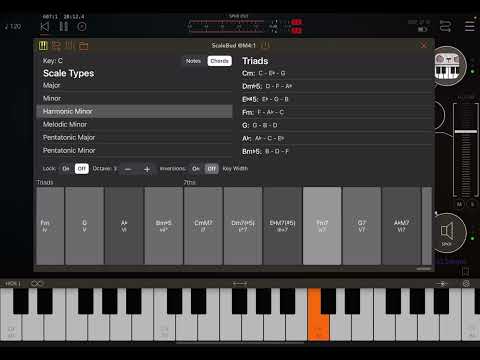Click the scrollbar below the chord pads
The image size is (480, 360).
coord(423,269)
